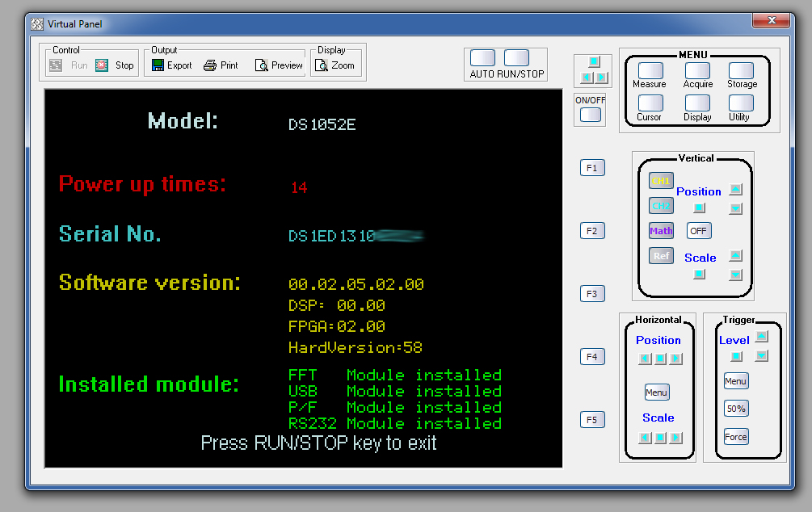The width and height of the screenshot is (812, 512).
Task: Click 'RS232 Module installed' line
Action: (395, 423)
